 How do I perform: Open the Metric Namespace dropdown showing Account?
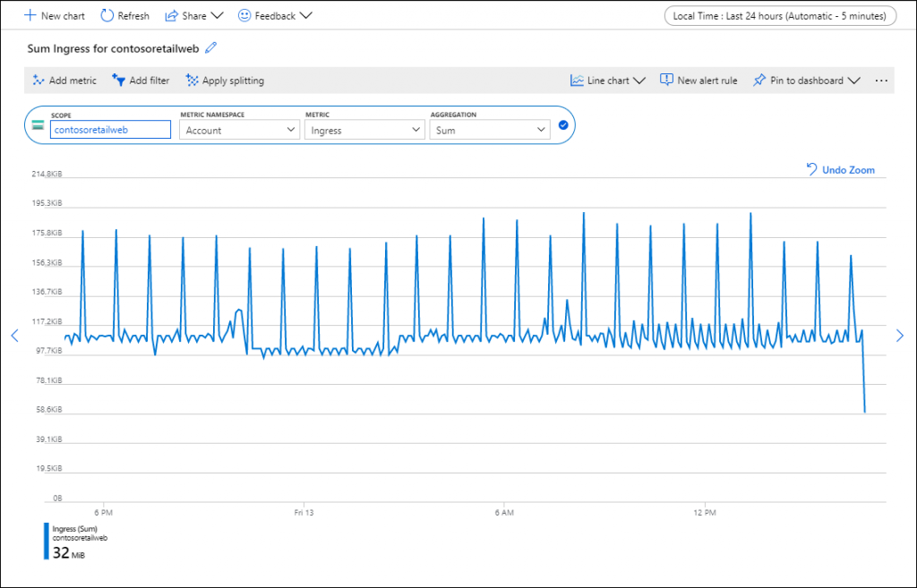[237, 129]
